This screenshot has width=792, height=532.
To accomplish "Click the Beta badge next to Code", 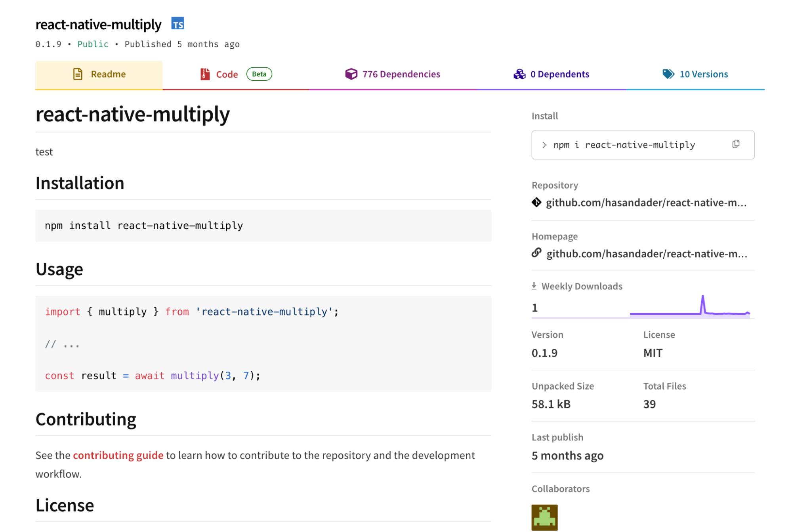I will (259, 74).
